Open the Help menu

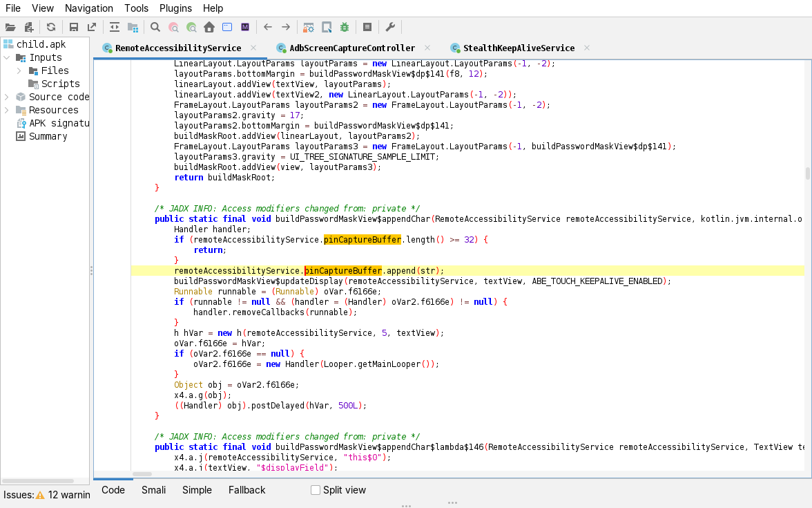(x=213, y=8)
